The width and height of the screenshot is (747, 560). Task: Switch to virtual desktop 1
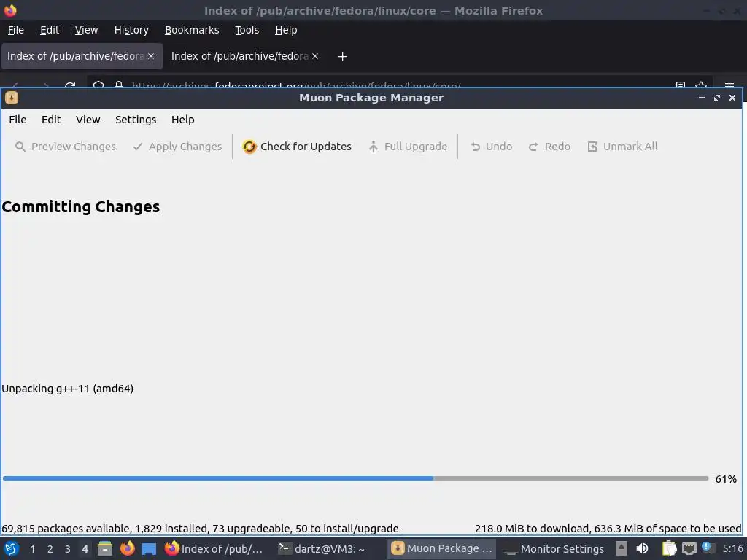[32, 549]
